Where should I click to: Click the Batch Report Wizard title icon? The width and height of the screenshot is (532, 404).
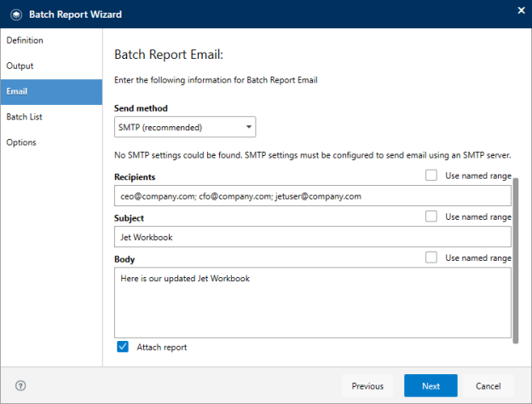tap(16, 14)
